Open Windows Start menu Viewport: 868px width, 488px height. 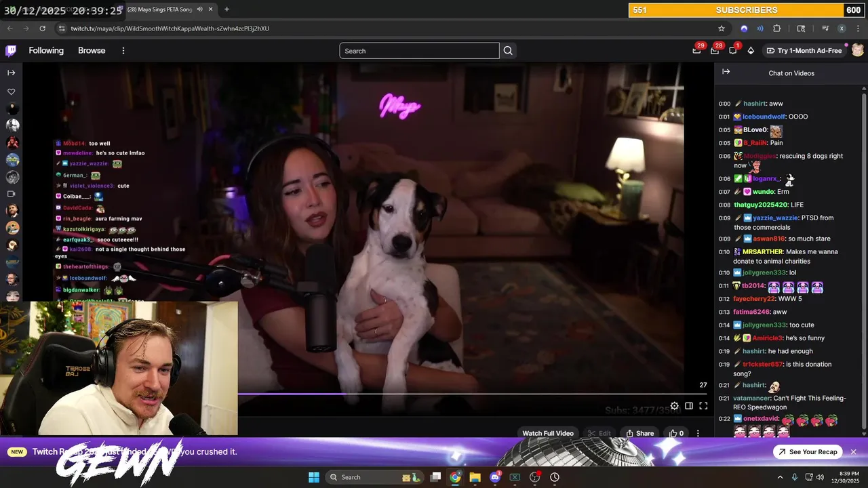coord(314,477)
